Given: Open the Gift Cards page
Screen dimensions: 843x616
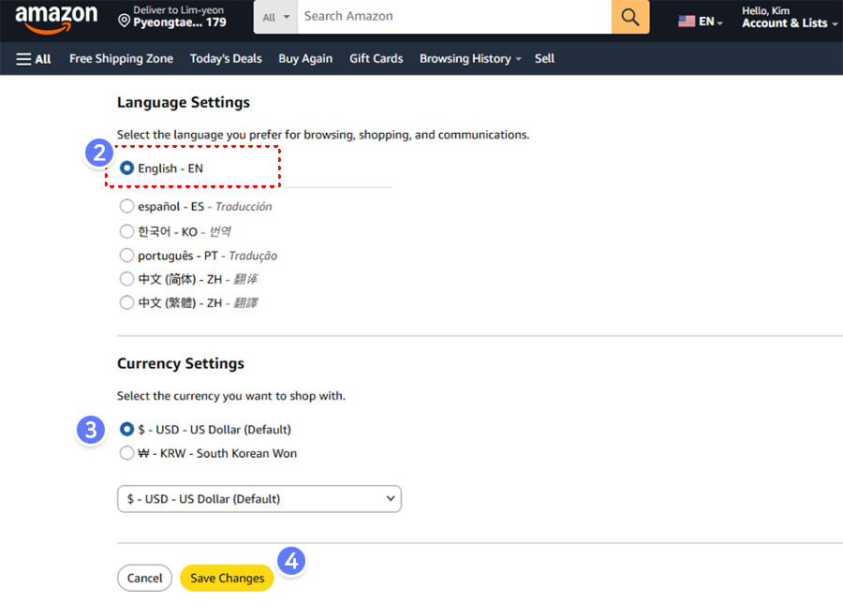Looking at the screenshot, I should tap(376, 58).
